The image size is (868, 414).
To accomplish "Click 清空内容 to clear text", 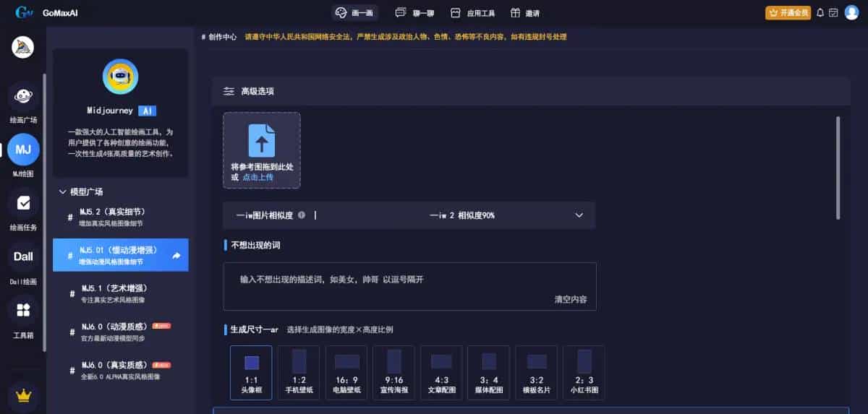I will [x=571, y=299].
